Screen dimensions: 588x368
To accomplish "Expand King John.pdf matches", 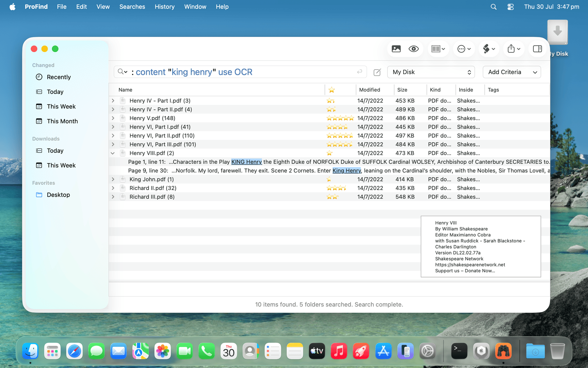I will pos(113,179).
